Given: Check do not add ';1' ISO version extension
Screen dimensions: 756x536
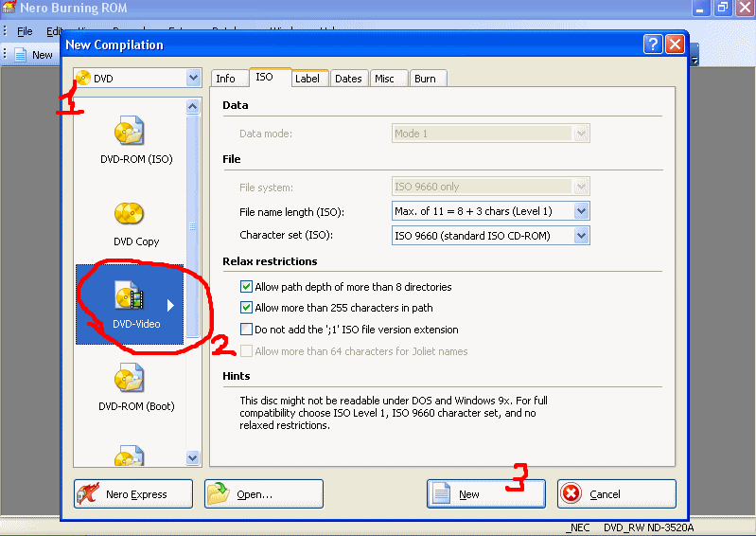Looking at the screenshot, I should 246,329.
